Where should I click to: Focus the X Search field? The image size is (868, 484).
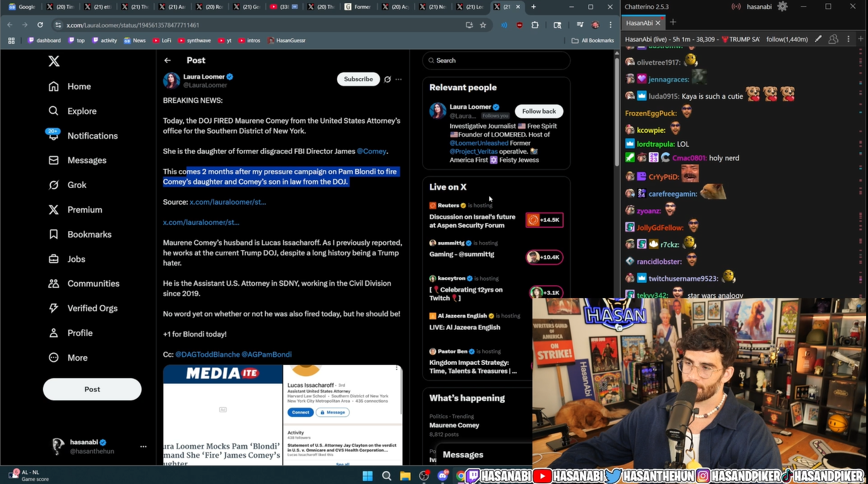click(496, 60)
